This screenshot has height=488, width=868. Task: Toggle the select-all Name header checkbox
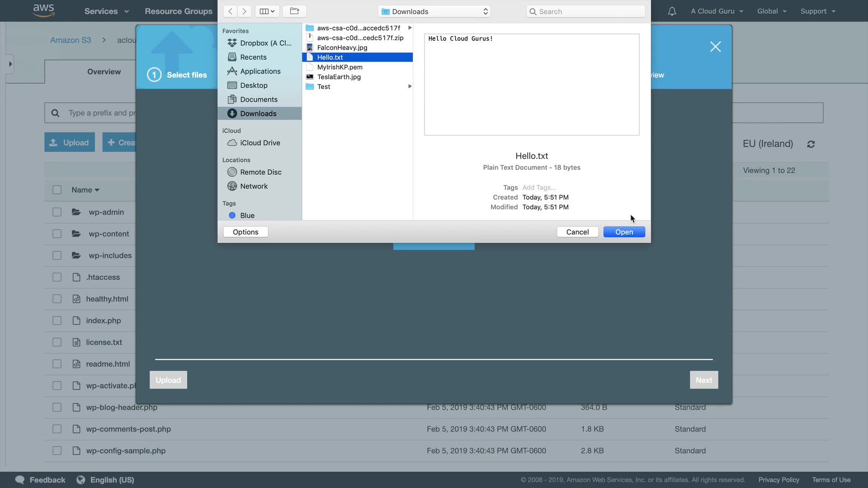click(57, 190)
